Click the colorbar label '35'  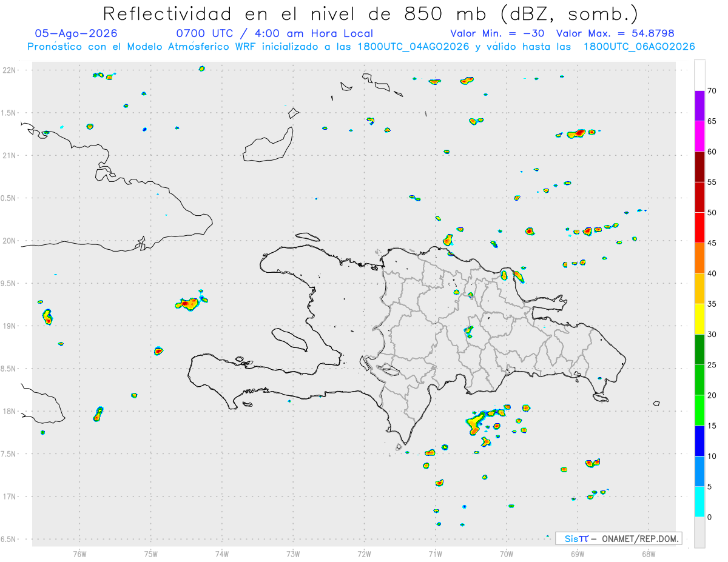(712, 304)
